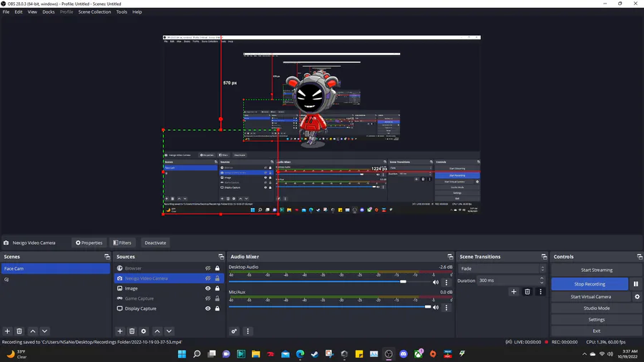Screen dimensions: 644x362
Task: Toggle lock on Display Capture source
Action: 218,308
